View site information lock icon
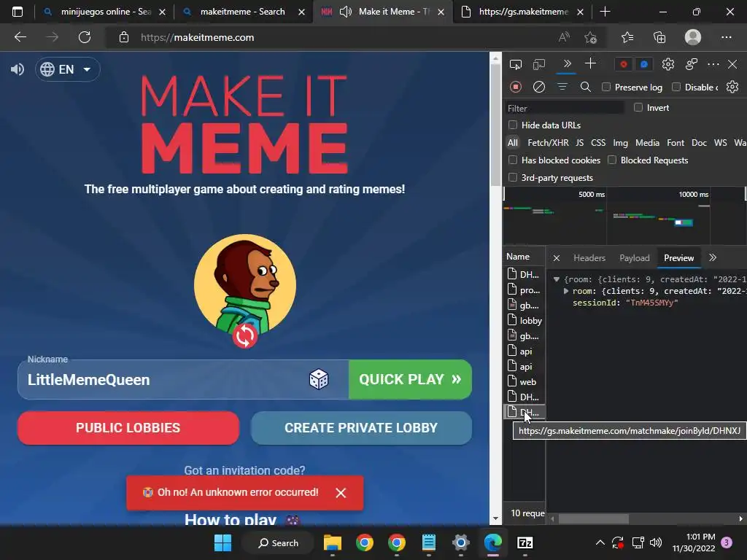 click(x=124, y=37)
